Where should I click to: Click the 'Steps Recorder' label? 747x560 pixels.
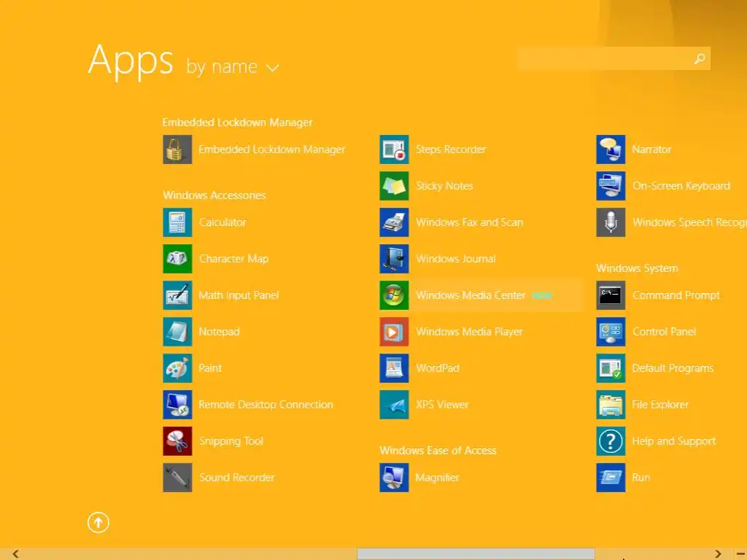point(451,149)
